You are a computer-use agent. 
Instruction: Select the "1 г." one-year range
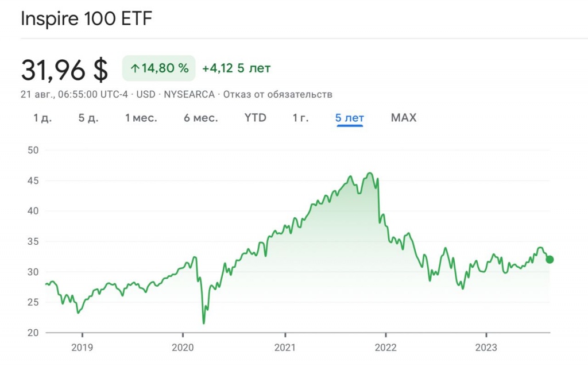tap(300, 118)
